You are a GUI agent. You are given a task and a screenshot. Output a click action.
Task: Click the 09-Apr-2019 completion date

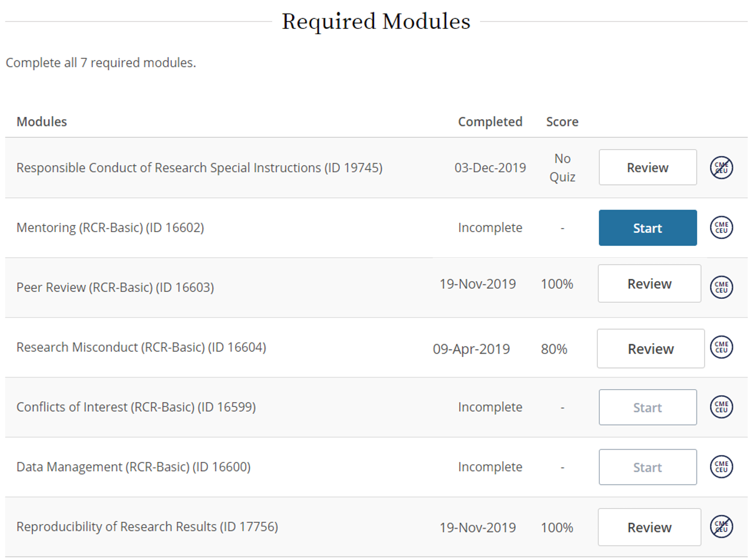(x=471, y=349)
